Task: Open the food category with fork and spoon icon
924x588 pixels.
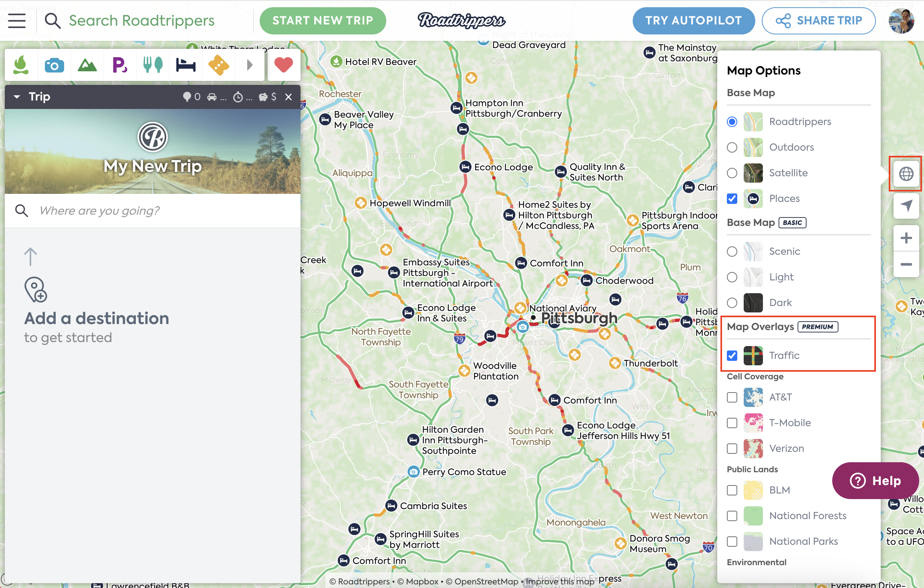Action: click(153, 64)
